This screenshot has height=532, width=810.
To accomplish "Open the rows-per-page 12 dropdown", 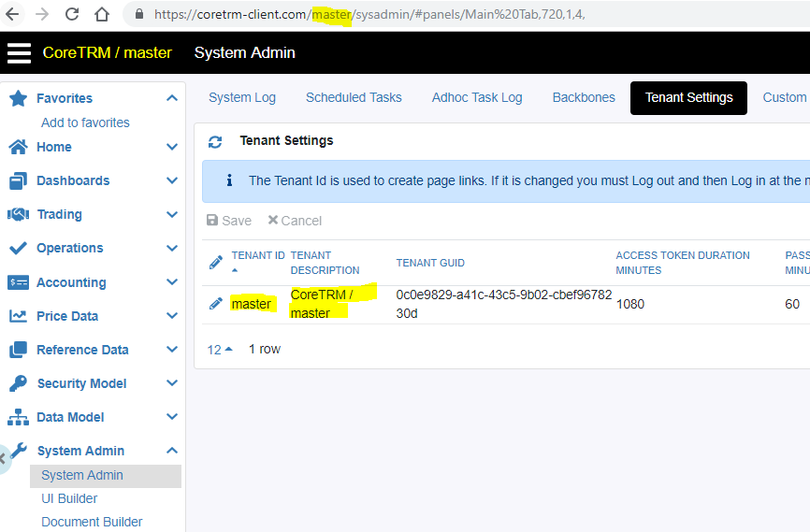I will click(220, 350).
